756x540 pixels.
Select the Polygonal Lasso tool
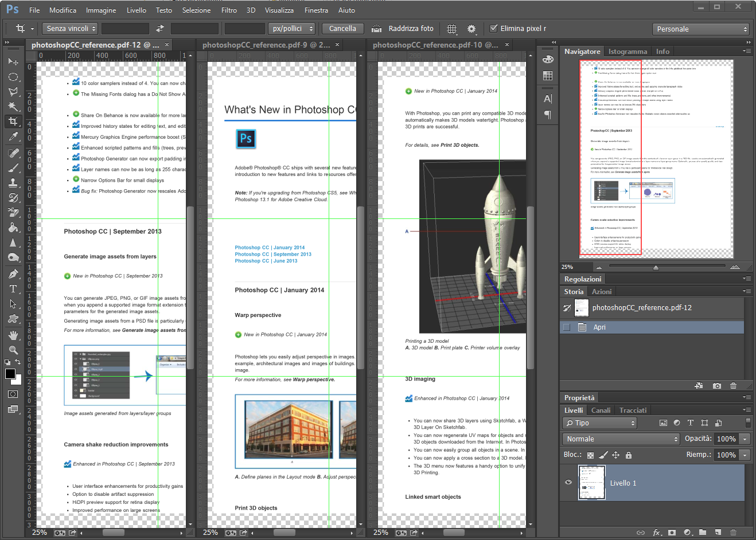pyautogui.click(x=13, y=91)
